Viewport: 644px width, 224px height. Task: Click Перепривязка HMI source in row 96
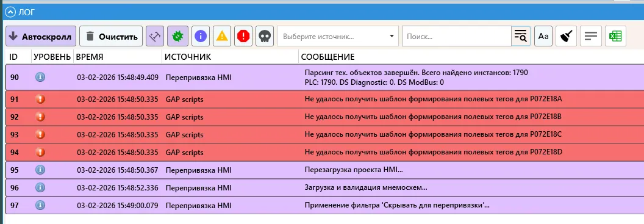point(199,188)
